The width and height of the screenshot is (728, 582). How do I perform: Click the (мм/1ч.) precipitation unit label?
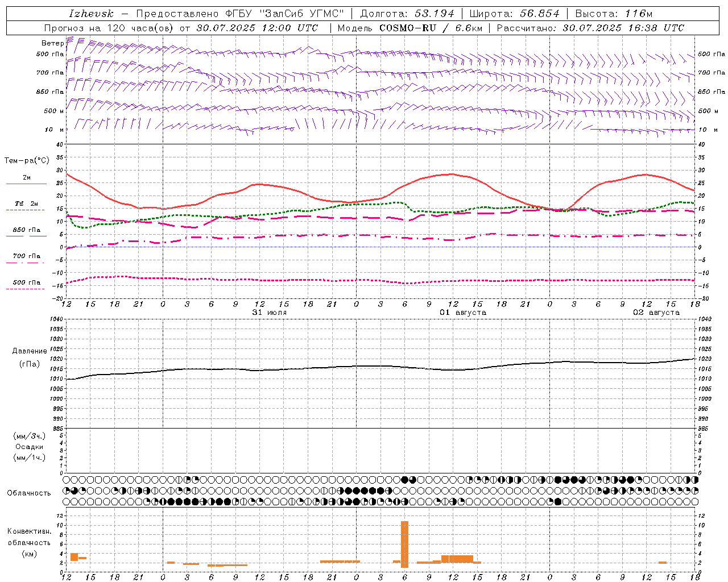click(30, 458)
